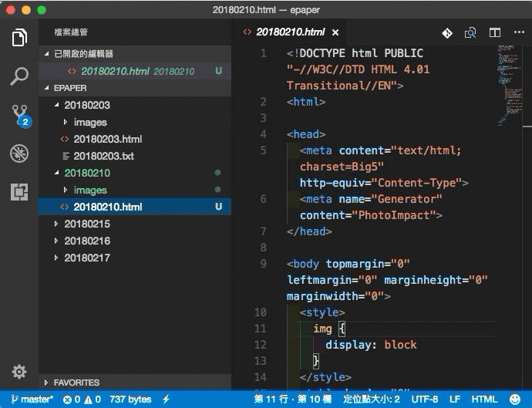Open the Explorer view in activity bar
Screen dimensions: 532x408
click(19, 37)
